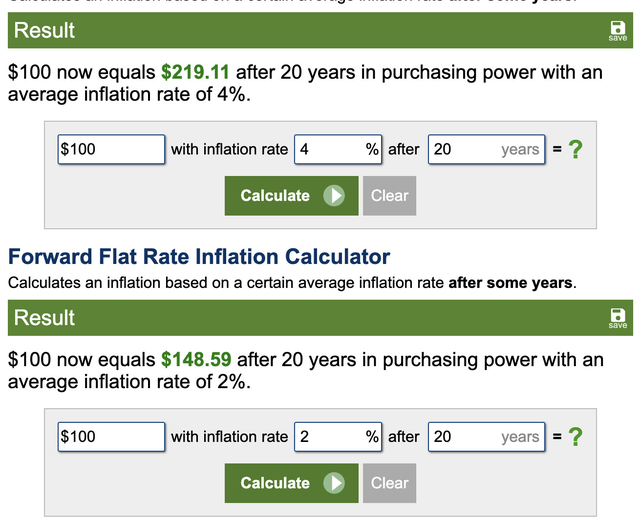Click the lower Result header title
Viewport: 640px width, 526px height.
pos(45,318)
